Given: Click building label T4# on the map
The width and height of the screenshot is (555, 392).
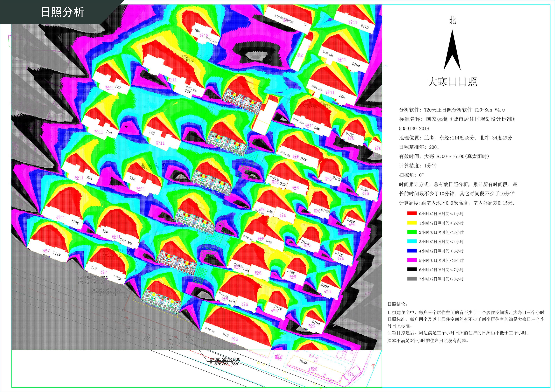Looking at the screenshot, I should pos(152,133).
